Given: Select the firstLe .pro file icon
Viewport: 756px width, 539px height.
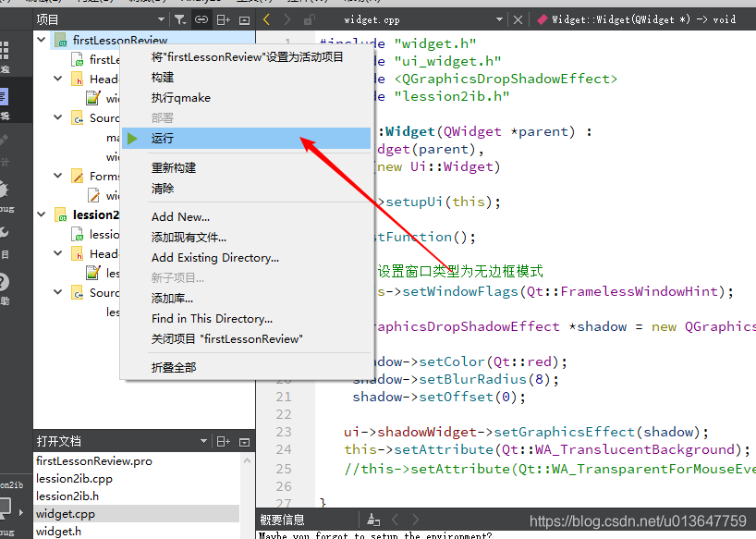Looking at the screenshot, I should click(77, 59).
